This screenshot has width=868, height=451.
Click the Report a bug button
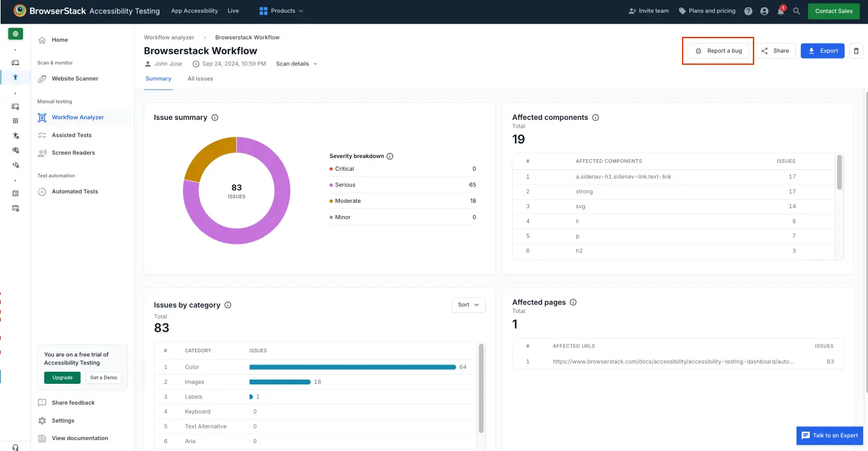pyautogui.click(x=718, y=51)
